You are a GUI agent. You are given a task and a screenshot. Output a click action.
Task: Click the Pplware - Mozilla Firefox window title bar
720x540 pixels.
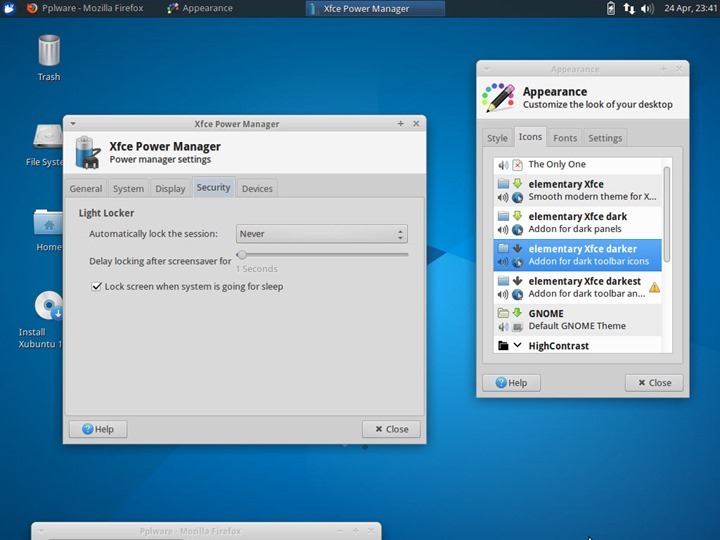206,531
